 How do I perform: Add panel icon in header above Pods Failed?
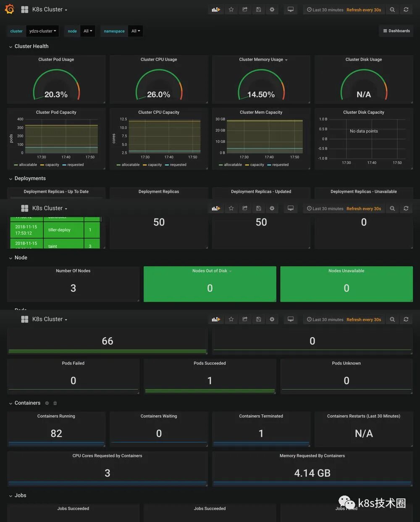click(216, 320)
